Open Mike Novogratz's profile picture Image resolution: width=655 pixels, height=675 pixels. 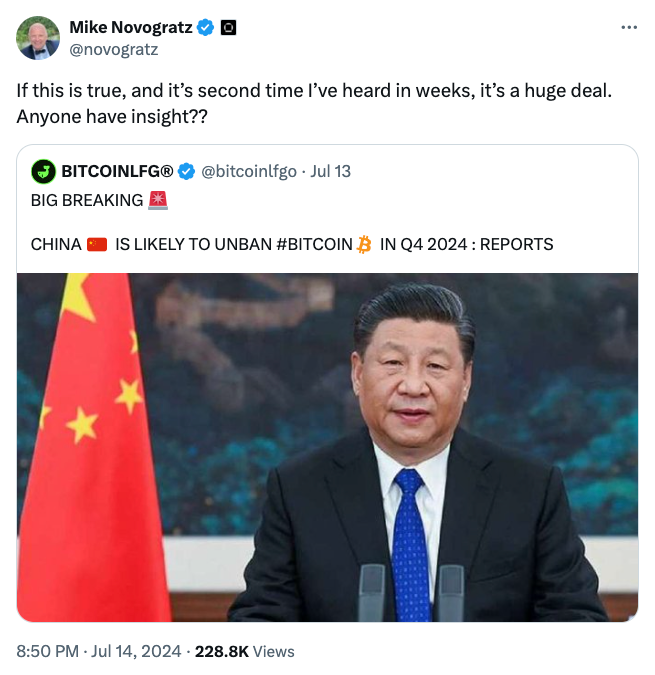coord(38,38)
